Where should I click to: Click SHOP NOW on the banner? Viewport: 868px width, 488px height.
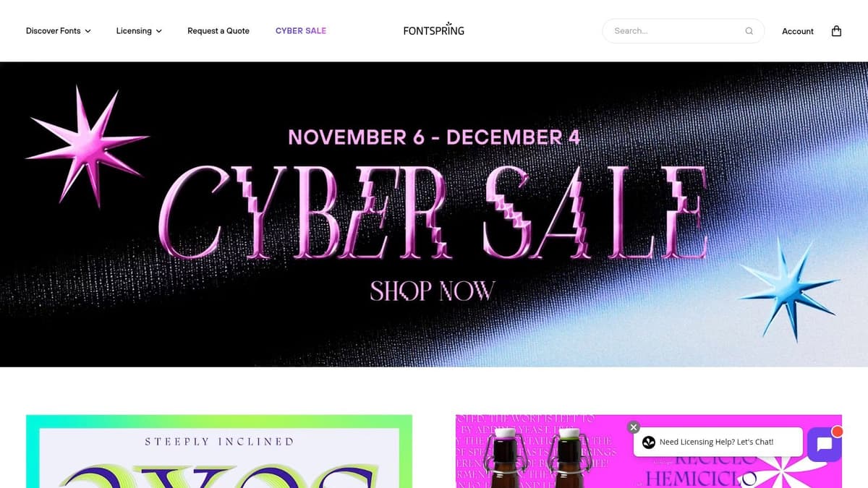[433, 291]
